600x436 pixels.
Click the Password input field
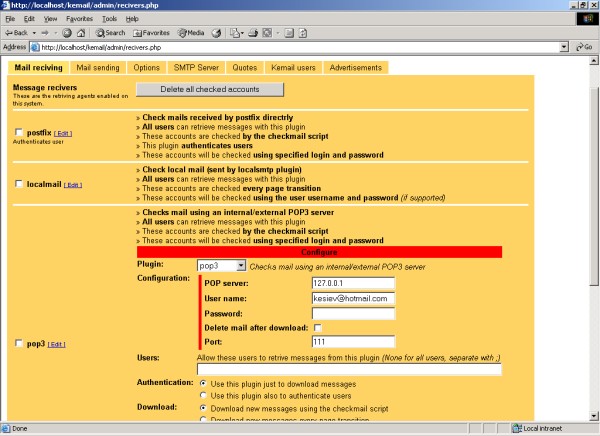[353, 314]
